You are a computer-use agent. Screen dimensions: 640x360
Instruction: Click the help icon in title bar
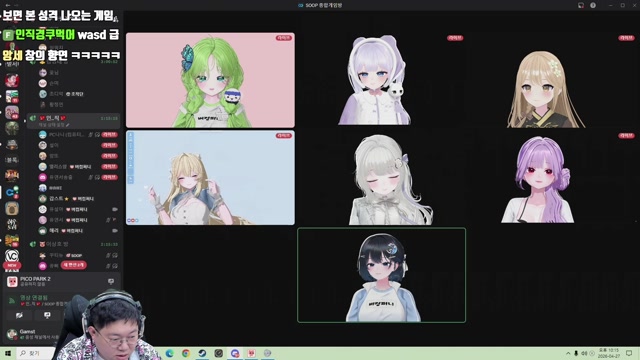tap(593, 5)
